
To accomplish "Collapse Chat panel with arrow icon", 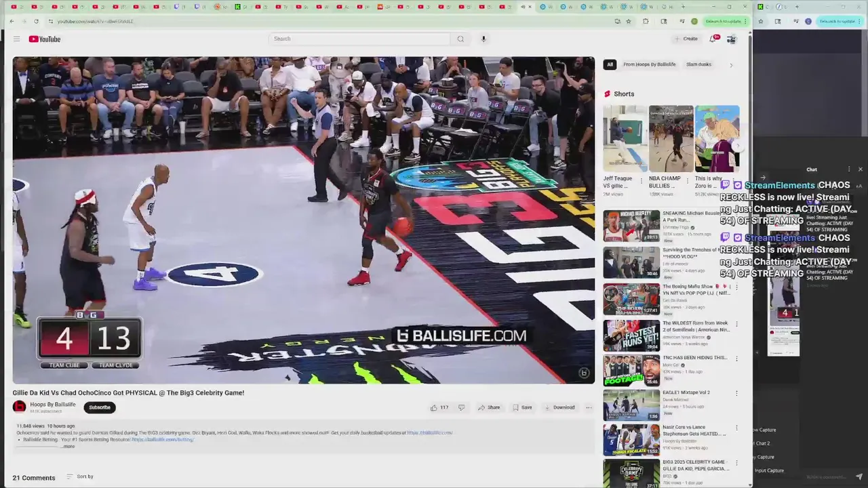I will coord(763,178).
